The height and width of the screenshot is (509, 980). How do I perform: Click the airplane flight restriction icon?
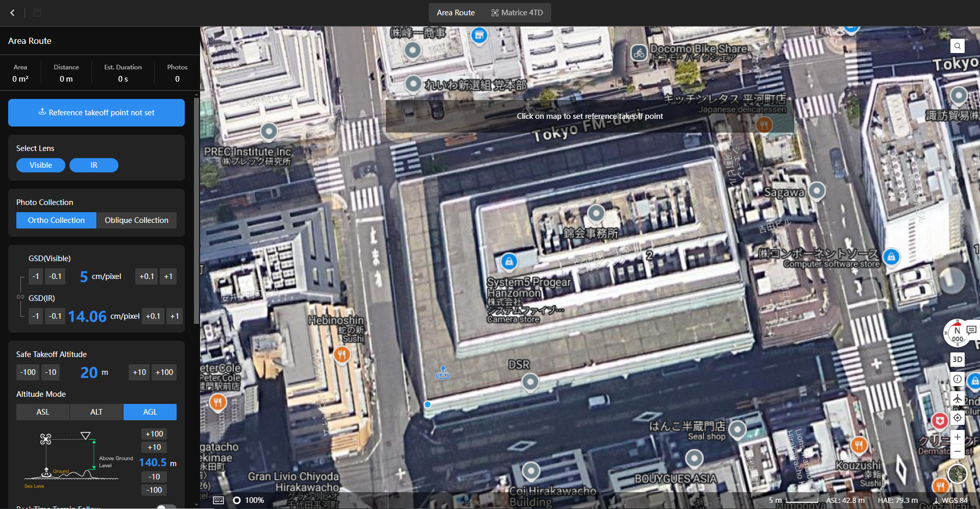point(958,398)
